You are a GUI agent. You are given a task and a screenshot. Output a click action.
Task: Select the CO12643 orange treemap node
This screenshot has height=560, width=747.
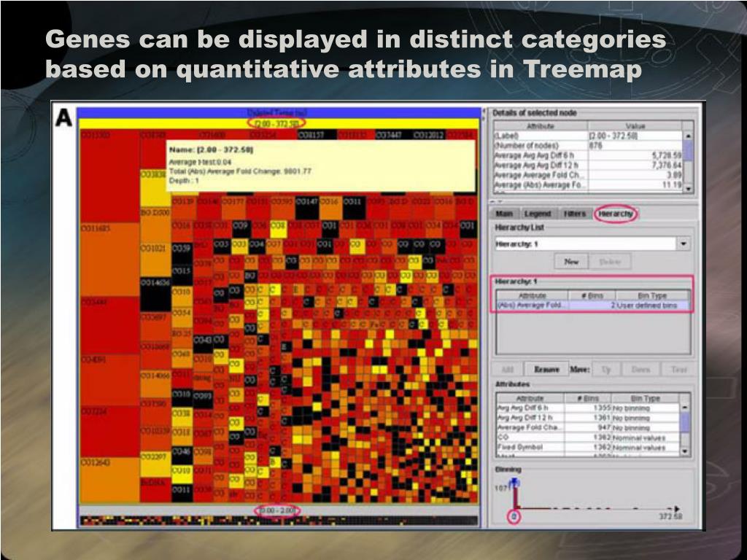[109, 480]
